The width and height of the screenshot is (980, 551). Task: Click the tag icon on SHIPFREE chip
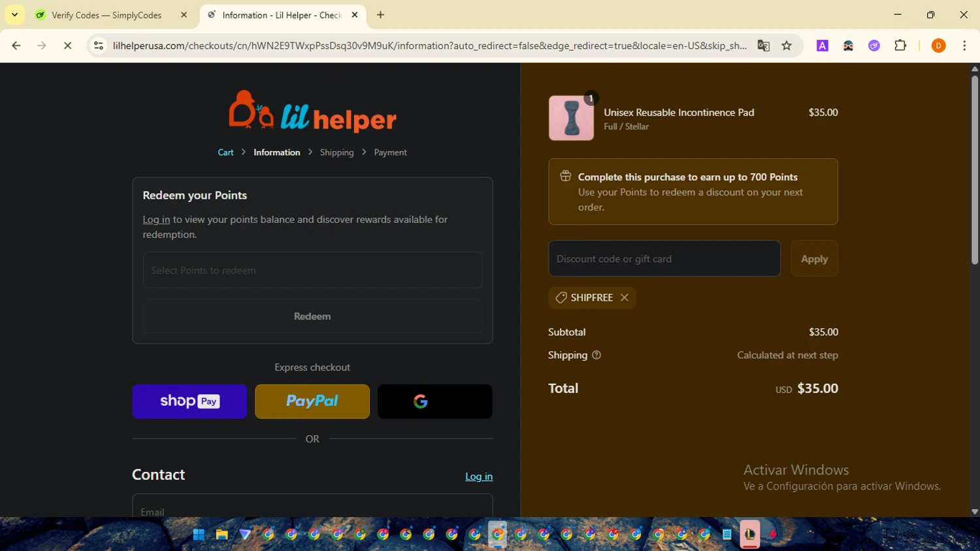pyautogui.click(x=561, y=297)
